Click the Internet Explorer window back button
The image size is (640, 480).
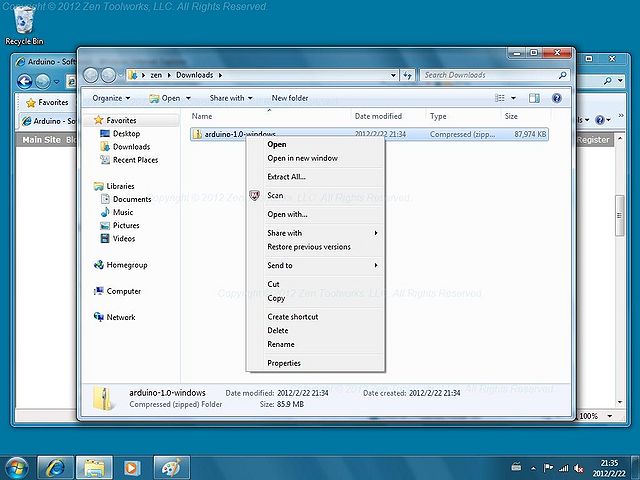24,82
